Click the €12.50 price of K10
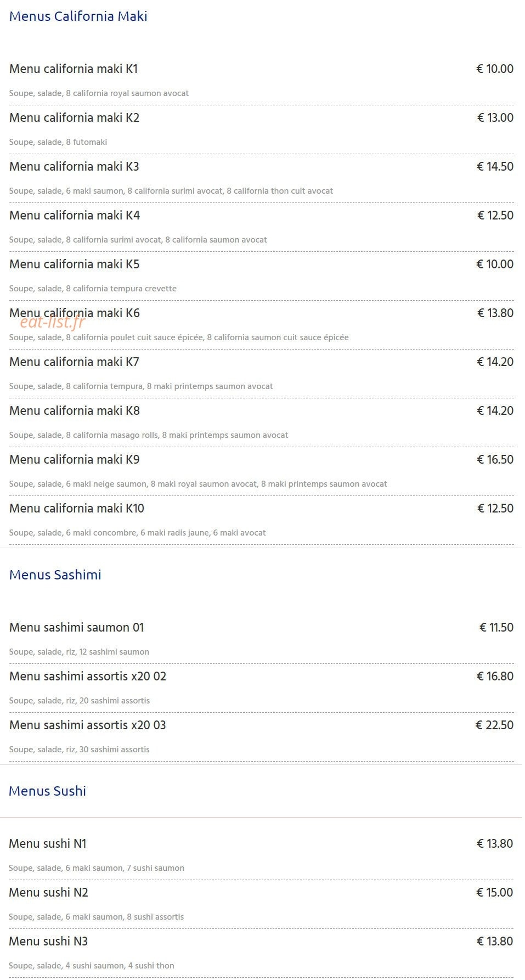525x980 pixels. coord(495,508)
